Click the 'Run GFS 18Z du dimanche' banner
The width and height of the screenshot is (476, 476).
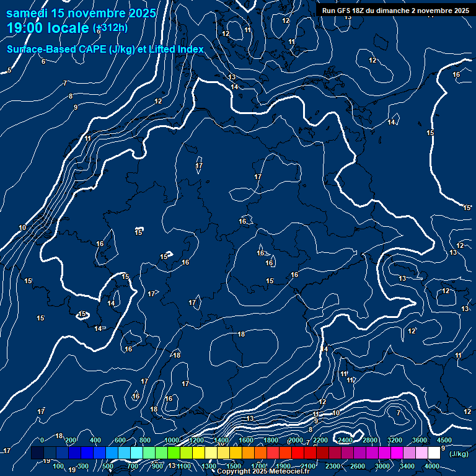point(395,11)
